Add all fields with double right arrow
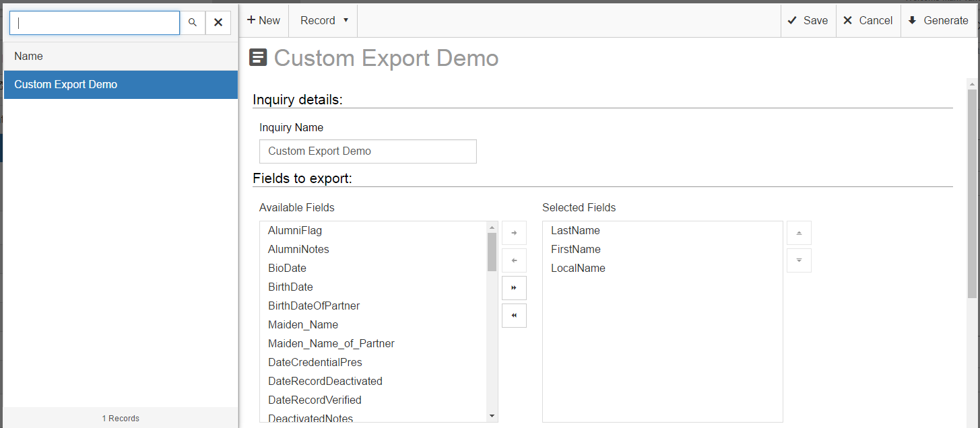Screen dimensions: 980x428 pos(514,288)
